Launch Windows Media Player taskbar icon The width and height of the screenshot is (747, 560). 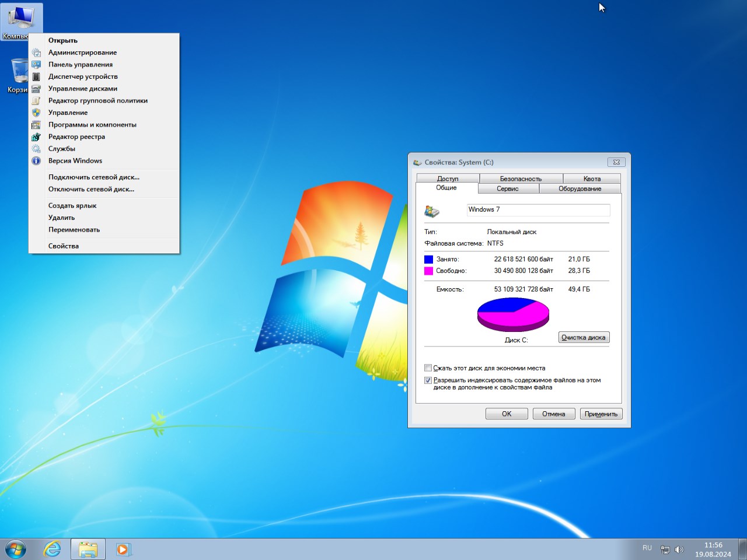pos(123,549)
